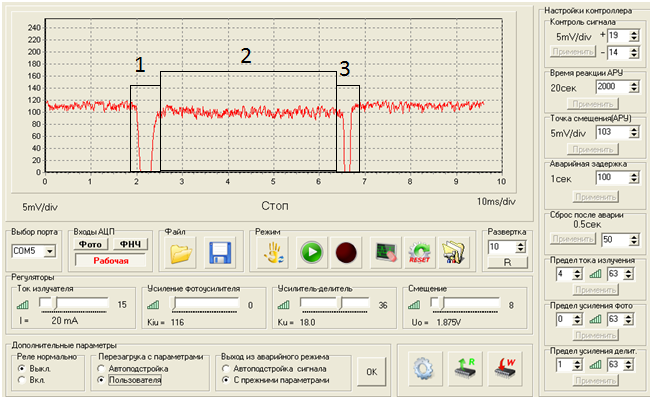Select Автоподстройка сигнала emergency exit option
Viewport: 651px width, 399px height.
point(225,368)
